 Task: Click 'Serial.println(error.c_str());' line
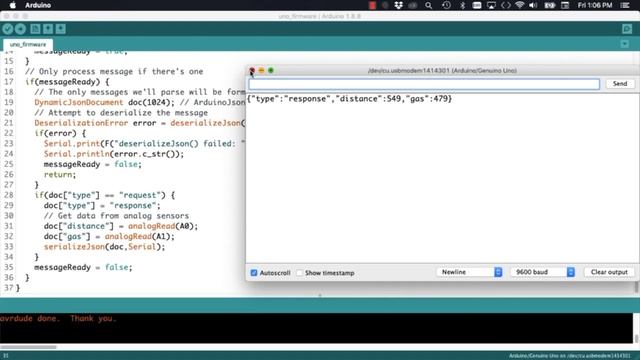pyautogui.click(x=114, y=154)
